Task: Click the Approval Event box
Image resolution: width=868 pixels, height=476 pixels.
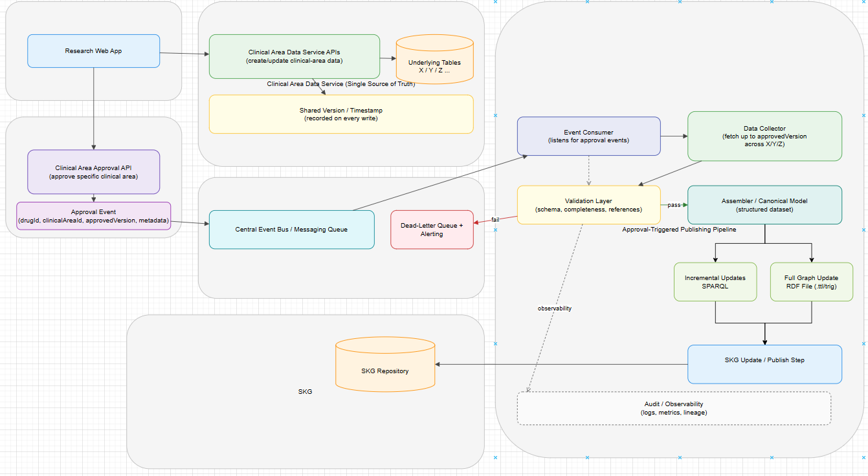Action: 93,216
